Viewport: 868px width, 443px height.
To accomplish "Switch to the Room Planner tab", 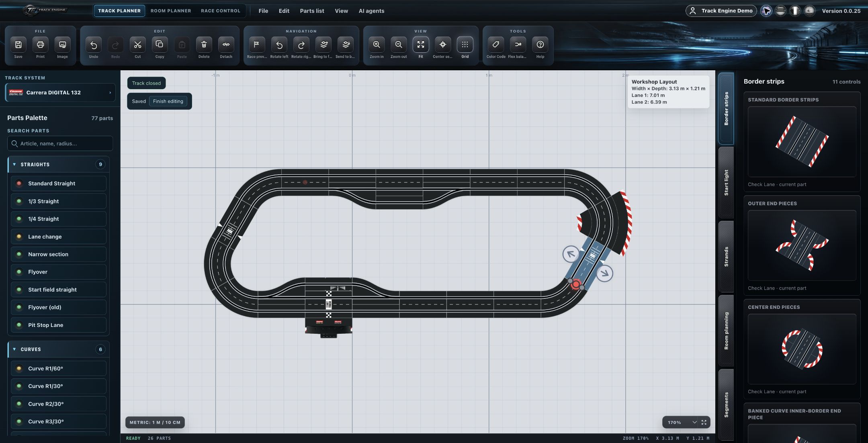I will click(x=171, y=11).
